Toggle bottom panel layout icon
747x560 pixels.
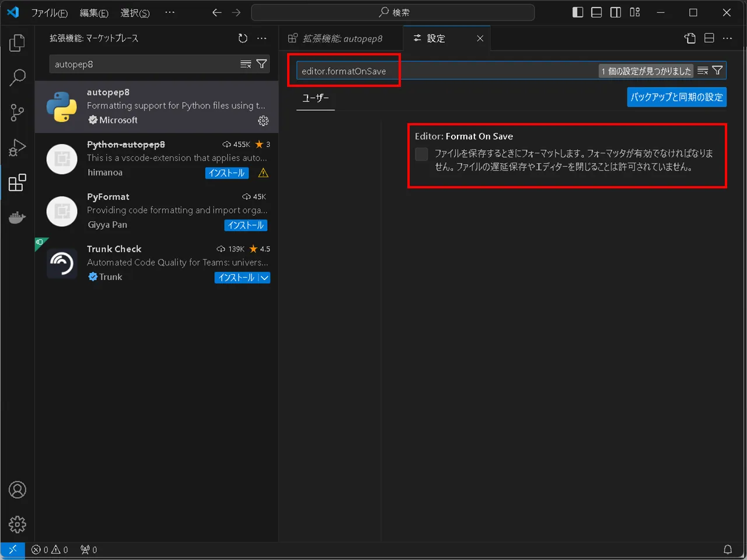point(596,12)
